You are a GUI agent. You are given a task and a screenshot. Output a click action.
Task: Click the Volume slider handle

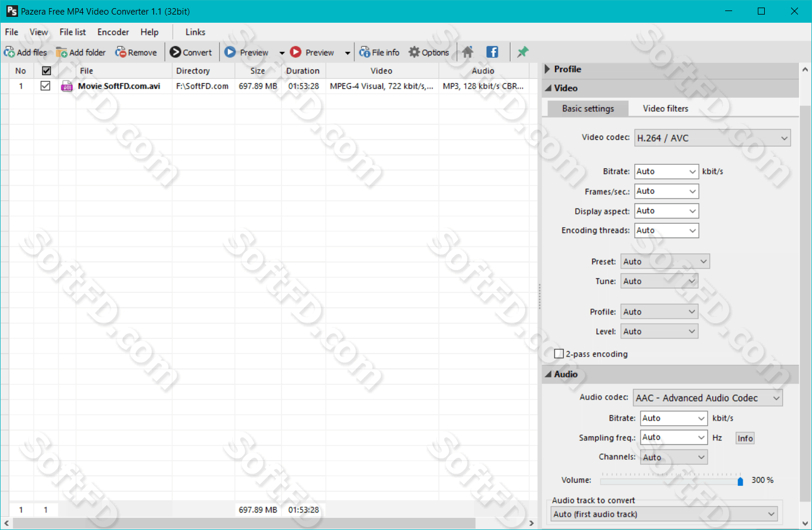click(740, 481)
